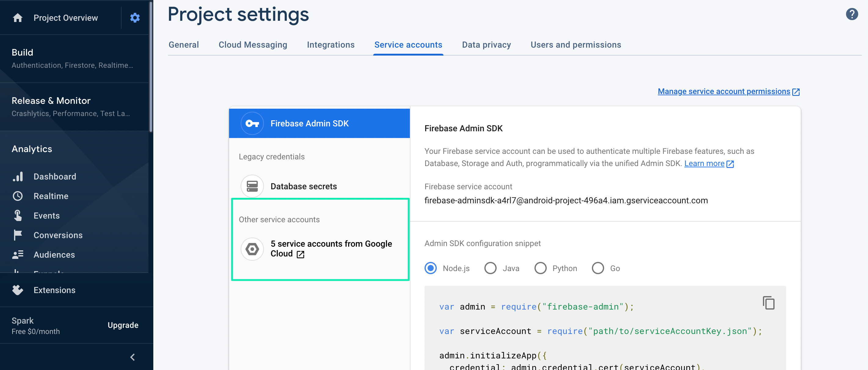Select Database secrets entry
Image resolution: width=868 pixels, height=370 pixels.
pyautogui.click(x=319, y=186)
